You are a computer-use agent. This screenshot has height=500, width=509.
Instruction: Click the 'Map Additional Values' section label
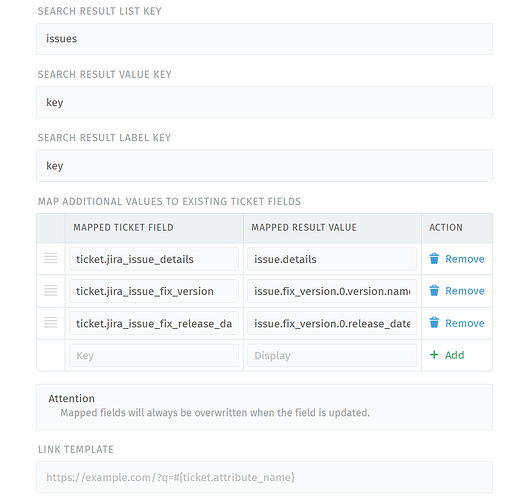click(169, 201)
